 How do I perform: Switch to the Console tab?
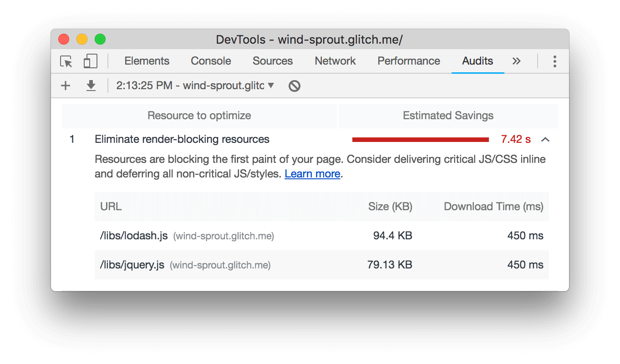click(x=211, y=61)
